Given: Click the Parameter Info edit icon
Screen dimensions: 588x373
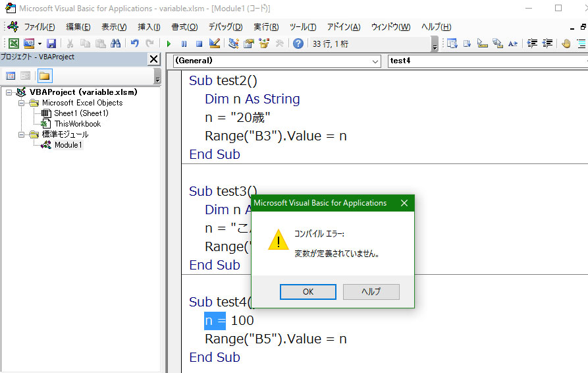Looking at the screenshot, I should [x=498, y=43].
